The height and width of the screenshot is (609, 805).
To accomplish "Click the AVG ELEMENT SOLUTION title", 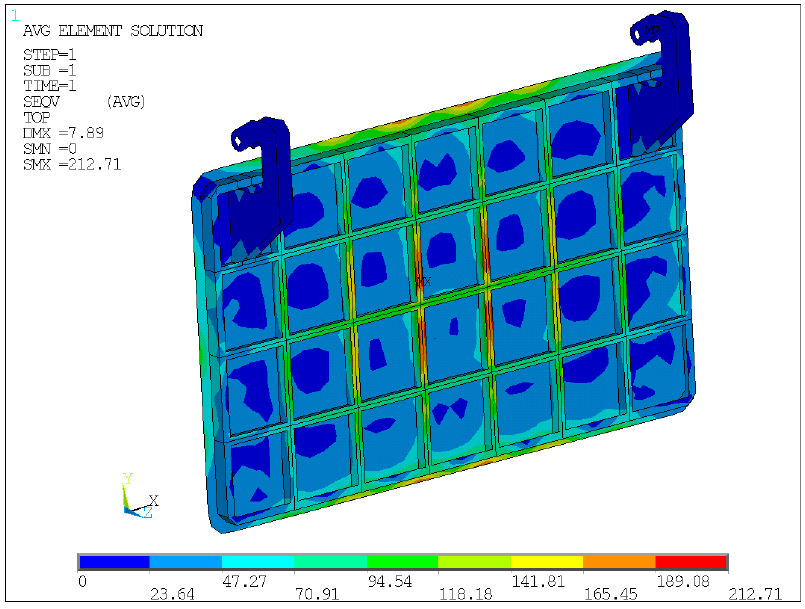I will (112, 31).
